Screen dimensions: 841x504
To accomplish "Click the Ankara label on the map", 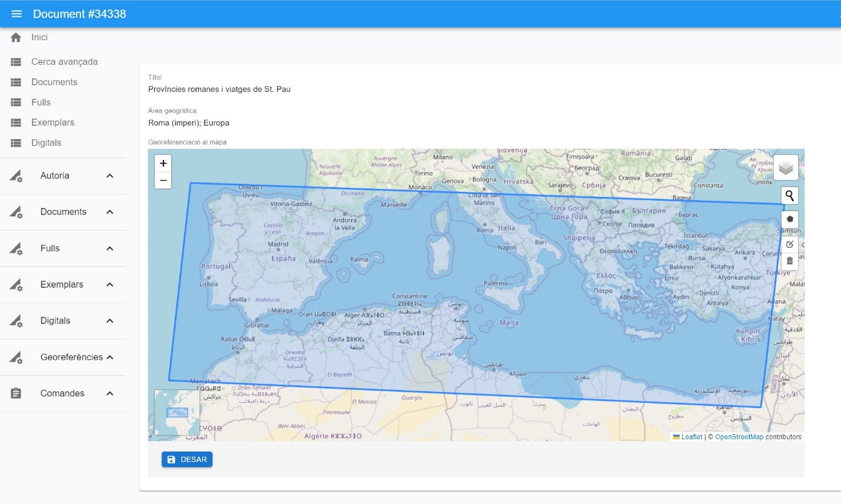I will (x=744, y=253).
